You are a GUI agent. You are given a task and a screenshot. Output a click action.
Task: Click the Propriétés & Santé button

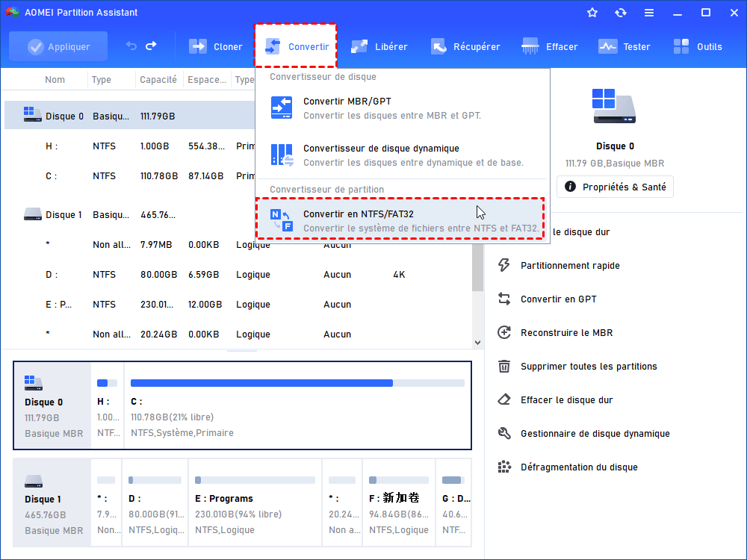pos(615,187)
